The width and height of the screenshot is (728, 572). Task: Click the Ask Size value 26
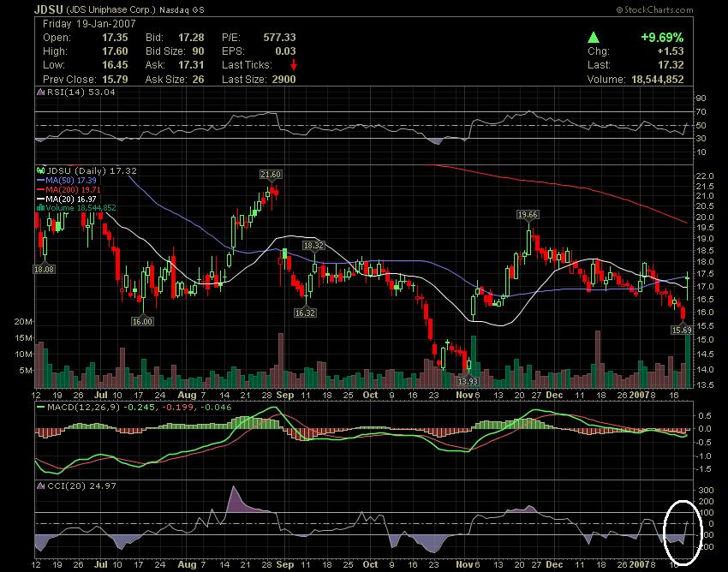pos(198,79)
